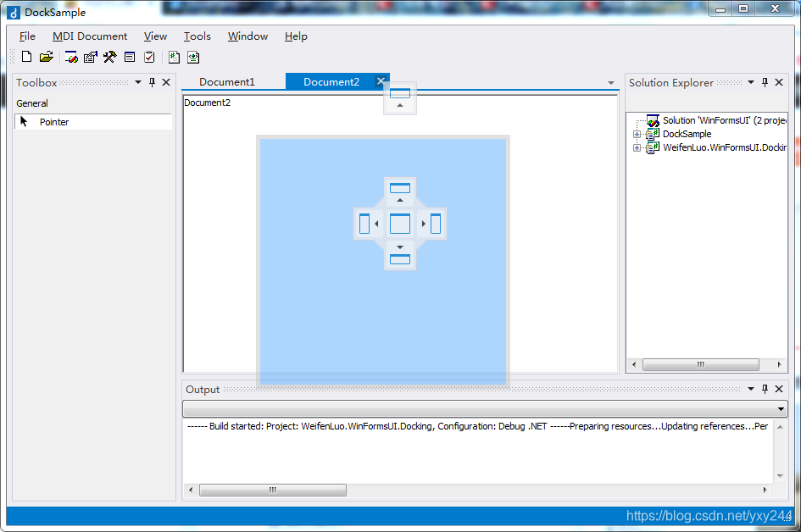801x532 pixels.
Task: Click the dock-bottom indicator in diamond
Action: tap(400, 255)
